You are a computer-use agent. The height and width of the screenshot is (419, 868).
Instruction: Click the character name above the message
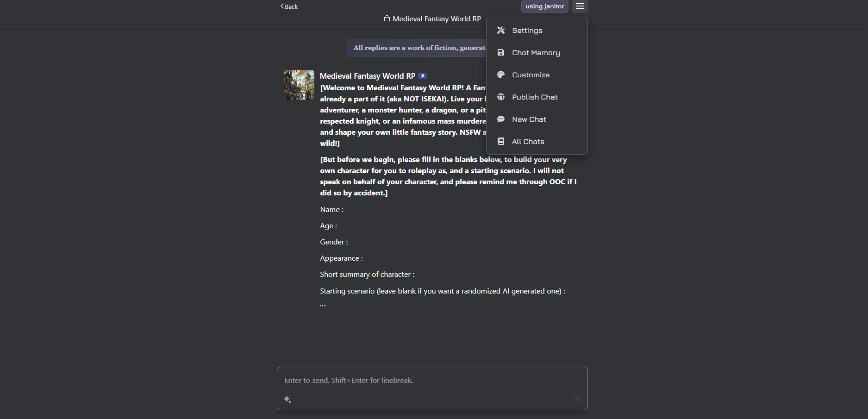click(x=368, y=76)
